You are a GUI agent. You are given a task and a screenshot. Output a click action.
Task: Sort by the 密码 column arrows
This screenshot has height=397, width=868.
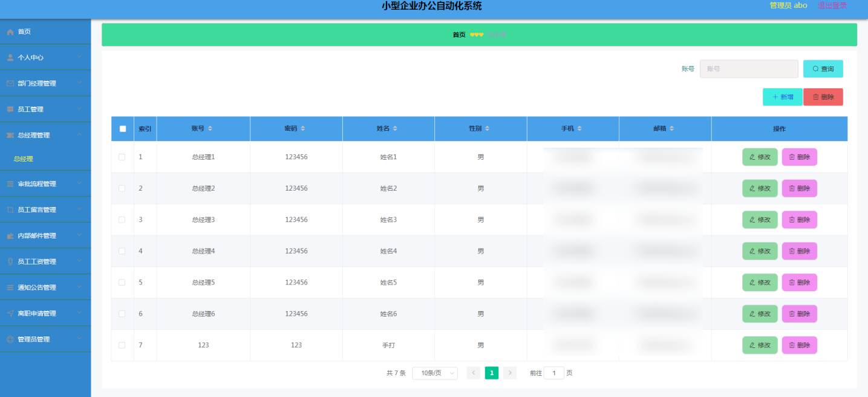pos(303,129)
